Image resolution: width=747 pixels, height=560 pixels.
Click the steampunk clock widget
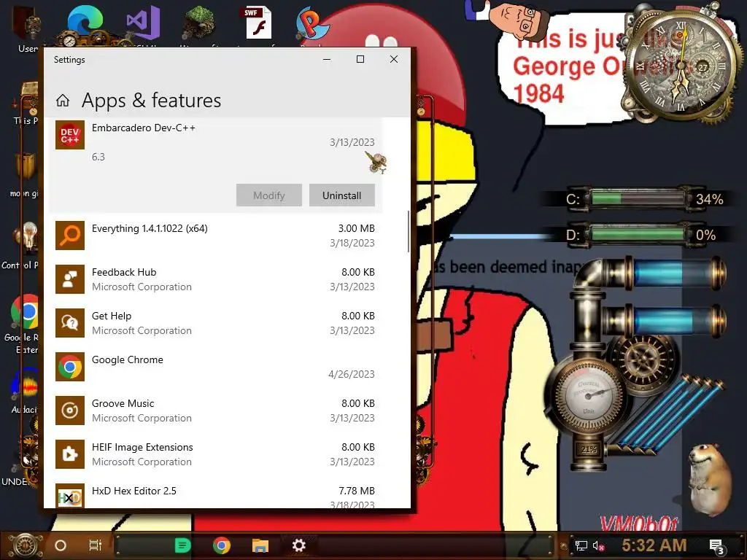click(681, 64)
